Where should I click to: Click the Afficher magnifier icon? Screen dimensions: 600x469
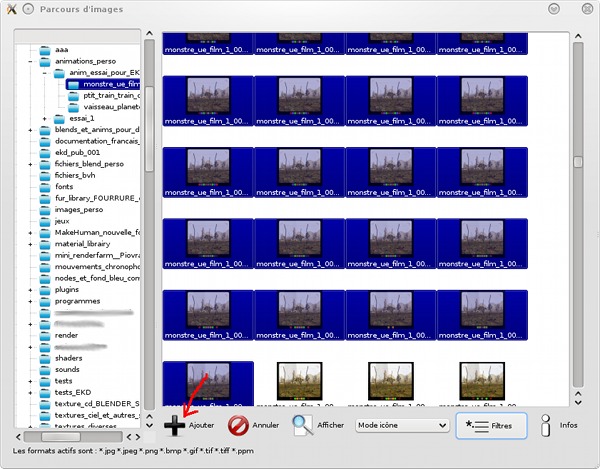pyautogui.click(x=302, y=425)
